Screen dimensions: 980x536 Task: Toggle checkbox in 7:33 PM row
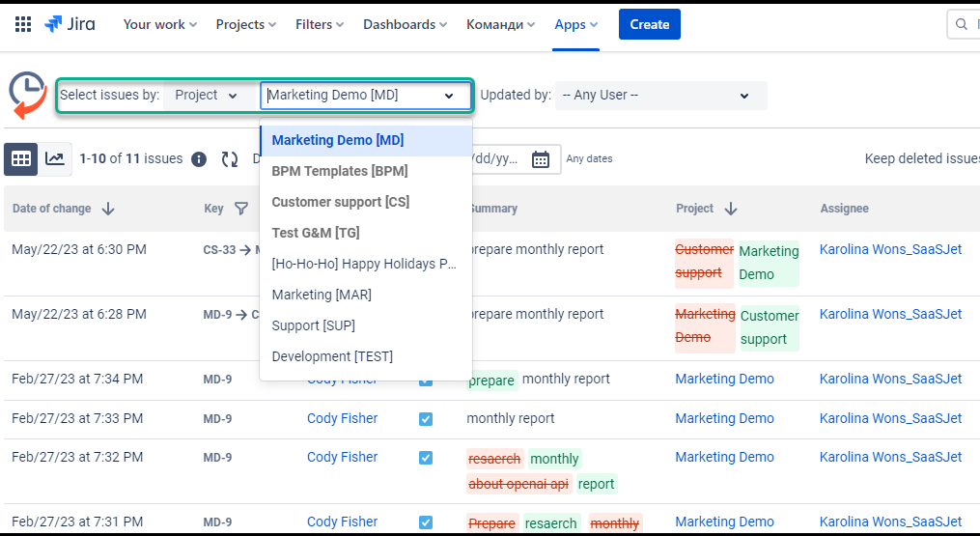tap(426, 419)
